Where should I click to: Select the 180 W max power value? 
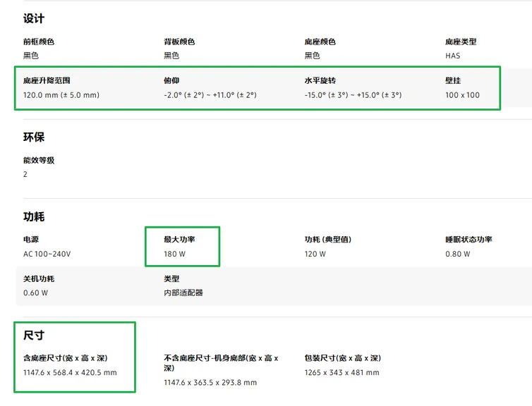pos(174,254)
